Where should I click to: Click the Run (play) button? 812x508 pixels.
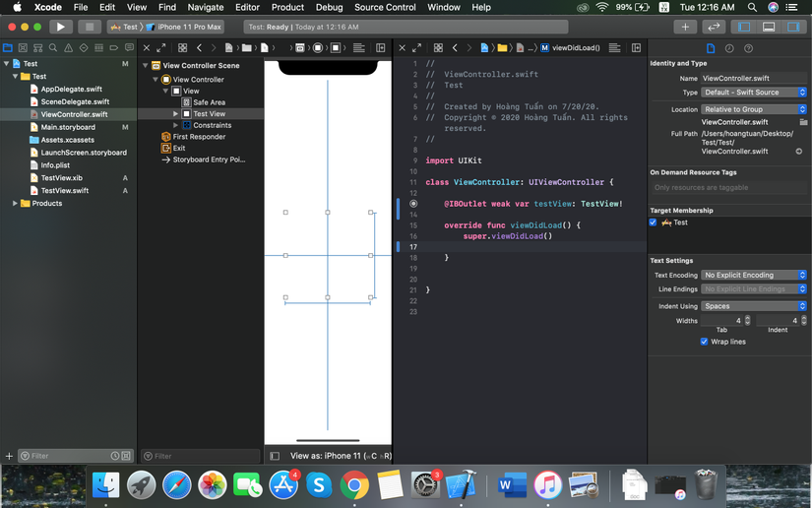[x=60, y=27]
